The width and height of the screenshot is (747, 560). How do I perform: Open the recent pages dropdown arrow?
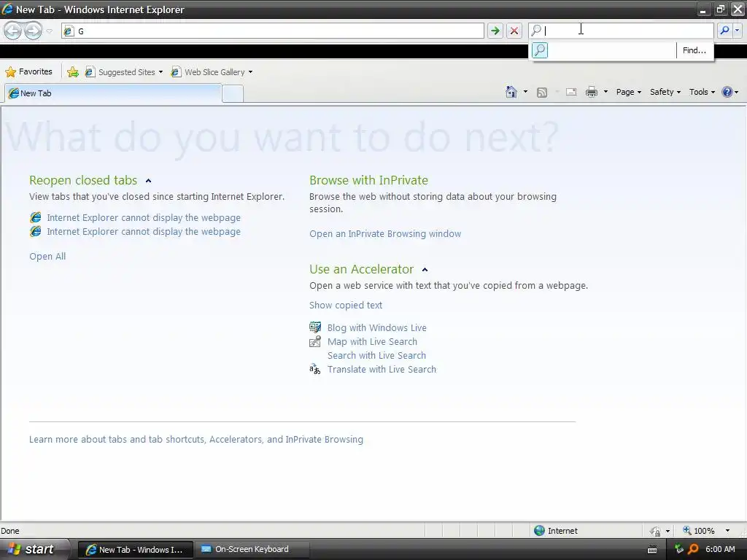(x=49, y=31)
